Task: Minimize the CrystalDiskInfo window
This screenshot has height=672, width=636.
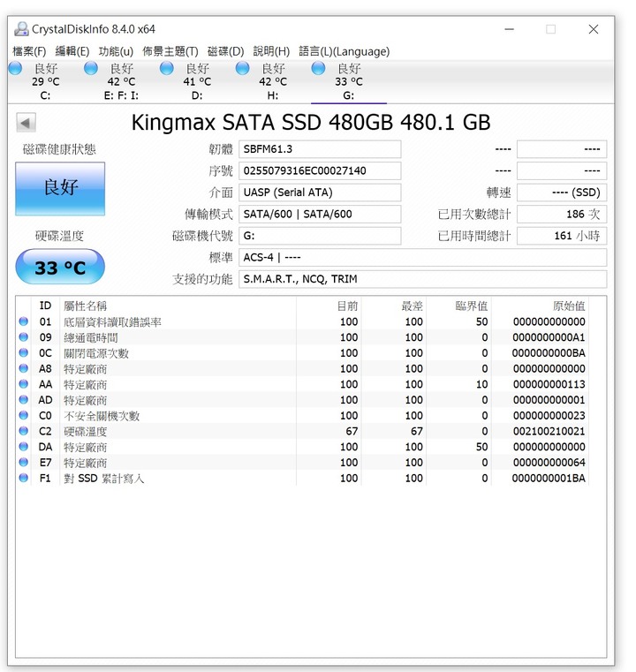Action: pos(509,29)
